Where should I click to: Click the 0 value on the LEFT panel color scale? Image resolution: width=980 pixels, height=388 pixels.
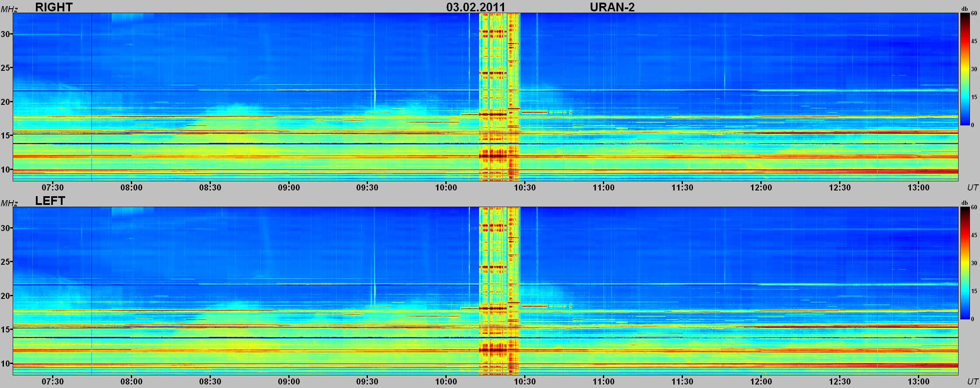[x=972, y=319]
